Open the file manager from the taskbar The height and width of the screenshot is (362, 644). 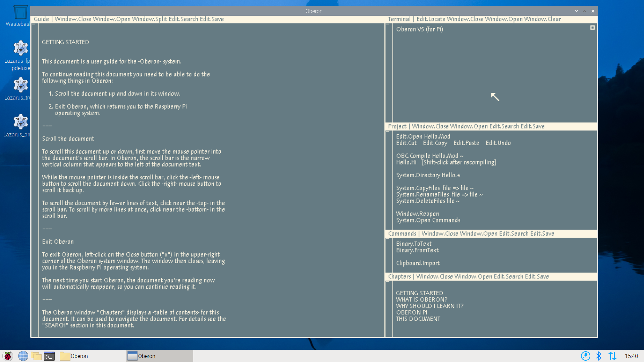coord(36,356)
